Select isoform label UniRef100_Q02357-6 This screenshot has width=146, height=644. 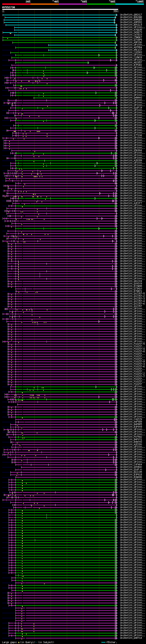pyautogui.click(x=132, y=304)
